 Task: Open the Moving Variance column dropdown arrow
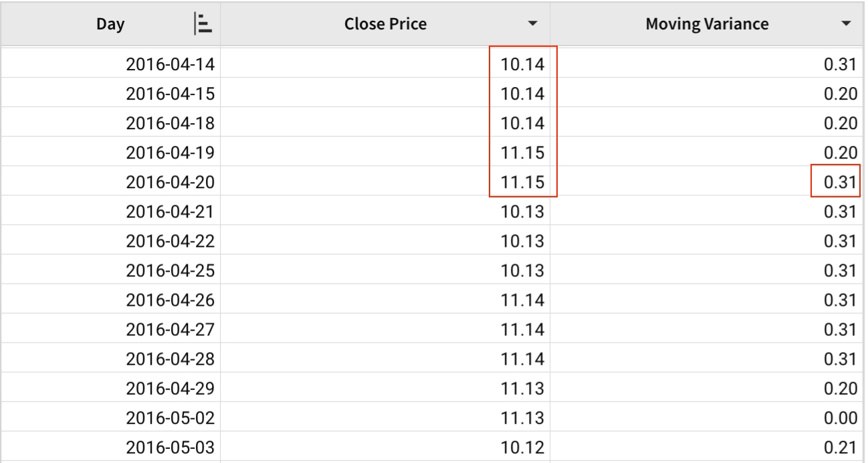(847, 25)
